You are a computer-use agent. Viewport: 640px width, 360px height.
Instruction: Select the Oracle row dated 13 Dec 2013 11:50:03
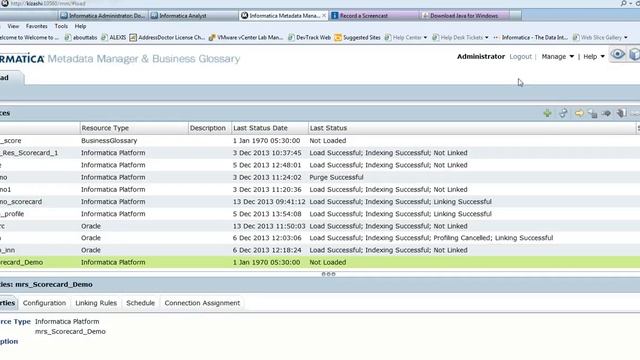(320, 226)
